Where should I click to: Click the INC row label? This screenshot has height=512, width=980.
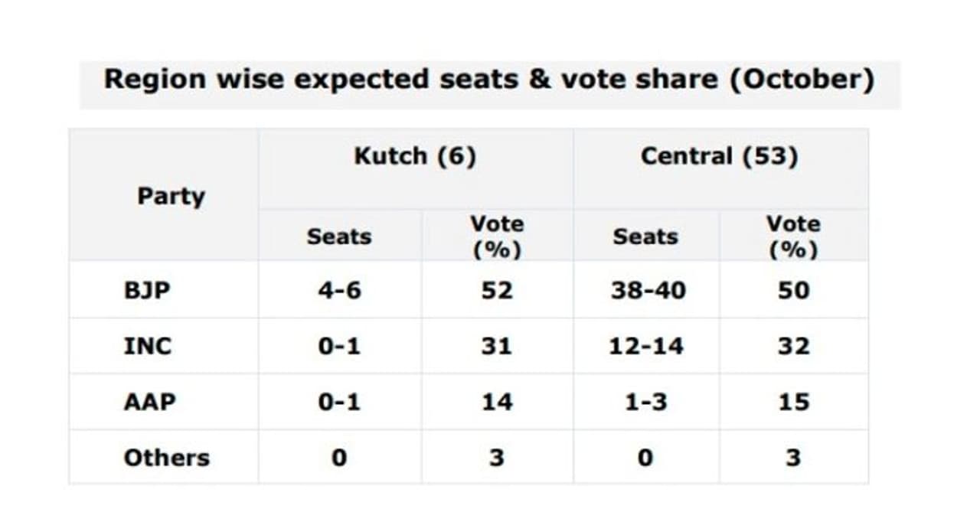[148, 347]
